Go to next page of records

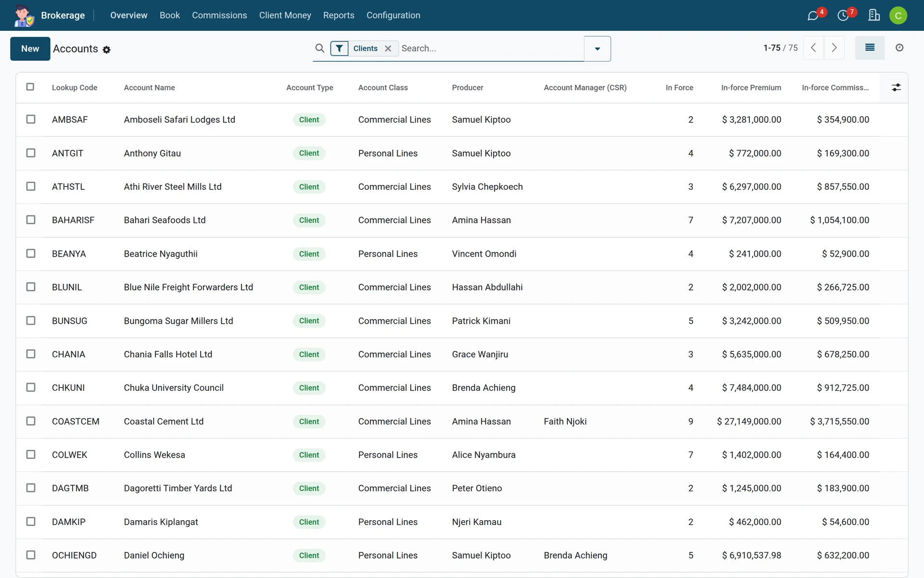pyautogui.click(x=834, y=48)
